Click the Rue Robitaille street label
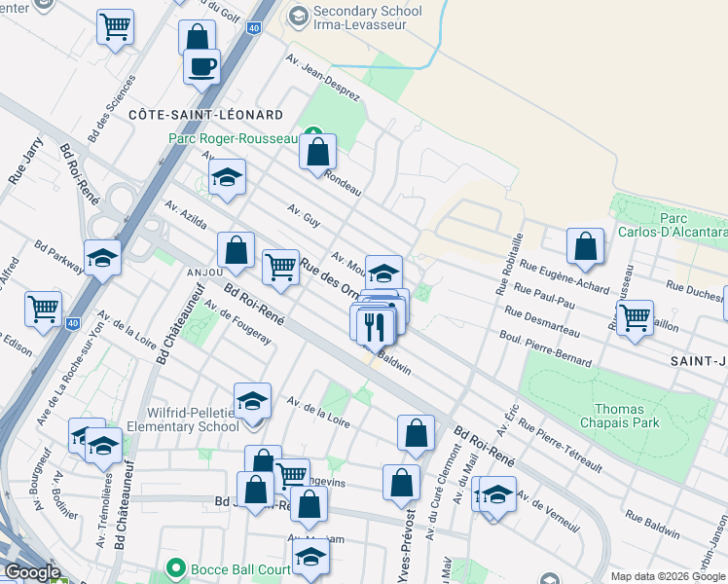The image size is (728, 584). (509, 264)
